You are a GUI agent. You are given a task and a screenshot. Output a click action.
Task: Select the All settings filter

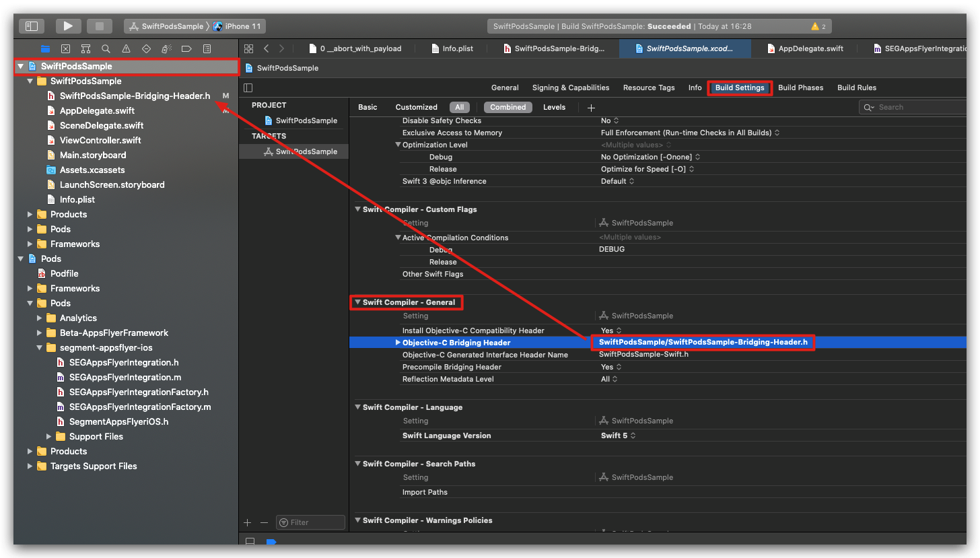(x=460, y=107)
